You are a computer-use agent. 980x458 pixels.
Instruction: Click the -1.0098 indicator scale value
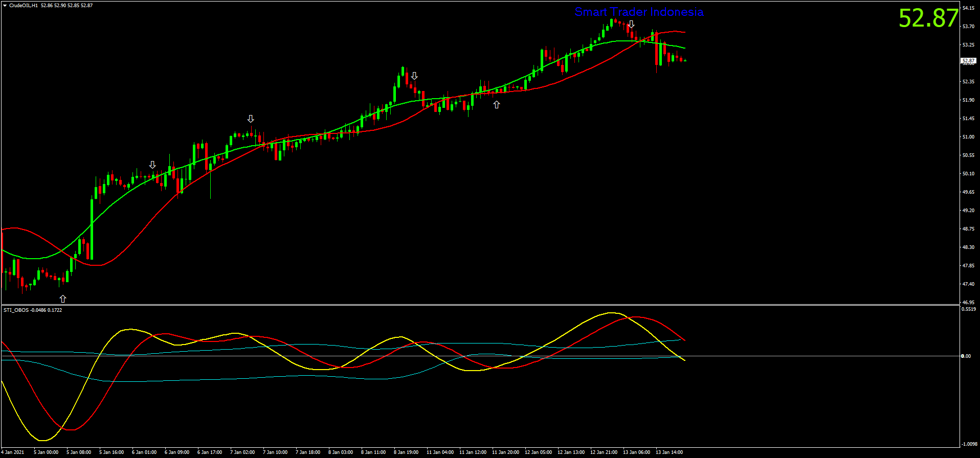(x=970, y=444)
